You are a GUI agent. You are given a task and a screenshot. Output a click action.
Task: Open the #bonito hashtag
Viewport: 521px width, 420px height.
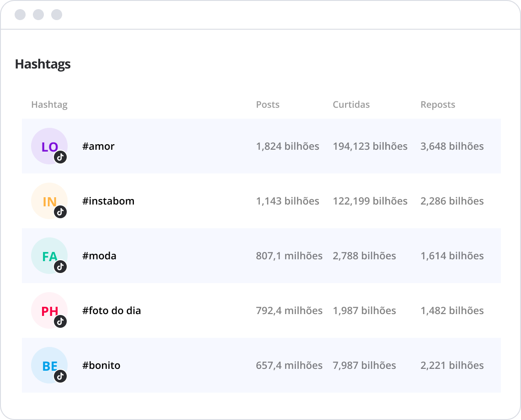point(101,366)
